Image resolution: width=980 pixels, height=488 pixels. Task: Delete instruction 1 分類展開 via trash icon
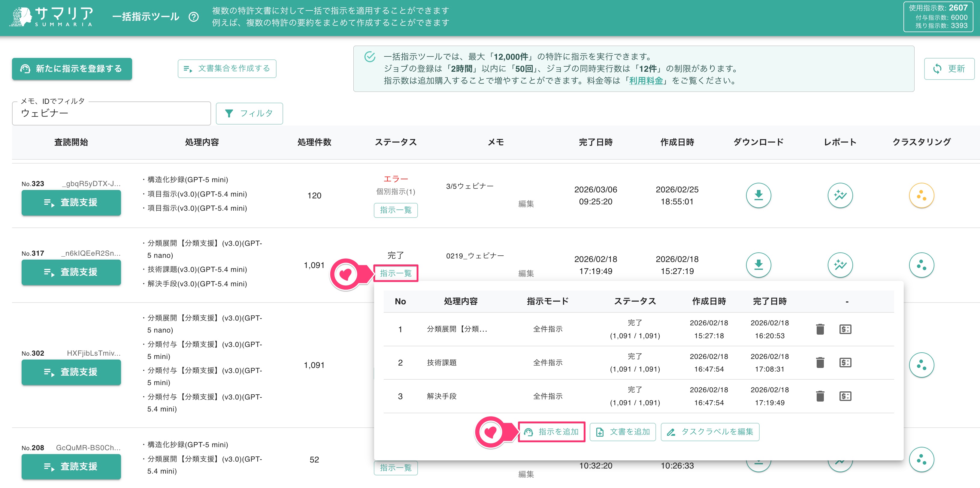pyautogui.click(x=820, y=329)
